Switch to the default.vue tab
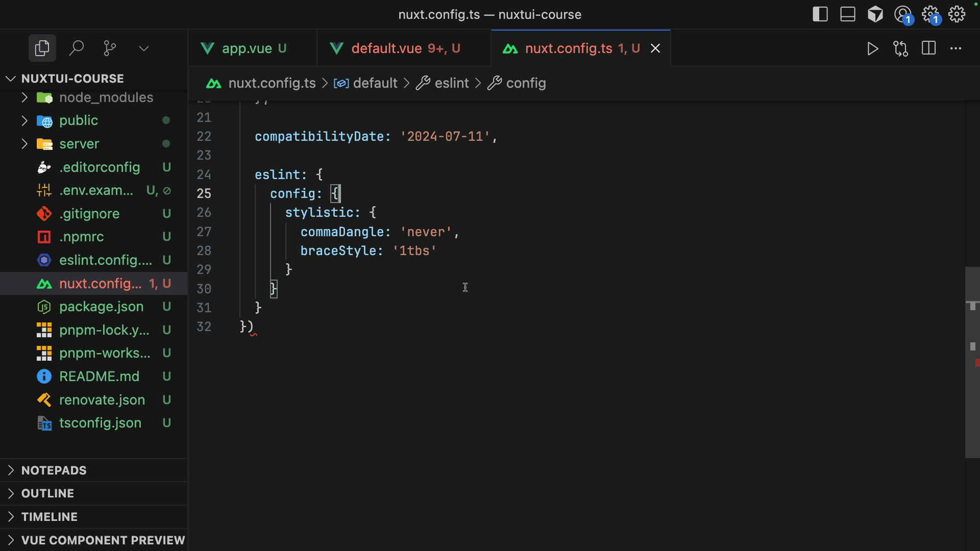Image resolution: width=980 pixels, height=551 pixels. (386, 48)
